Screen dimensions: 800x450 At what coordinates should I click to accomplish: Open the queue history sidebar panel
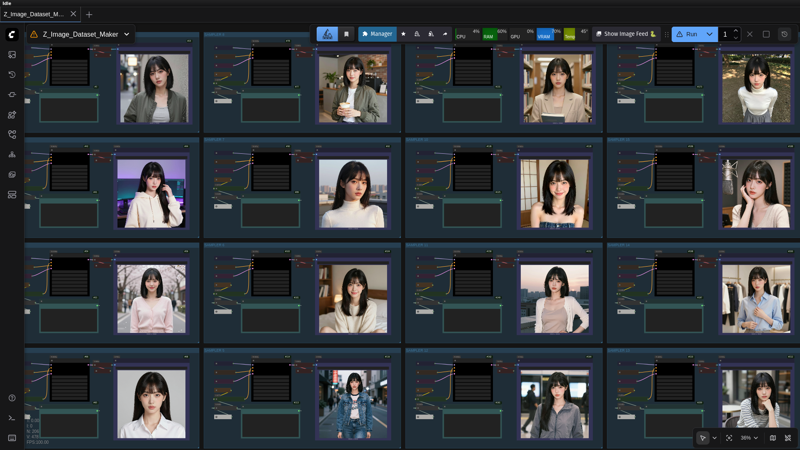[x=12, y=75]
